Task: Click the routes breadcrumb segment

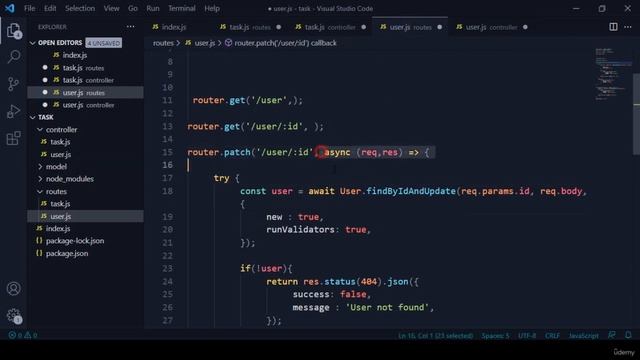Action: click(x=163, y=43)
